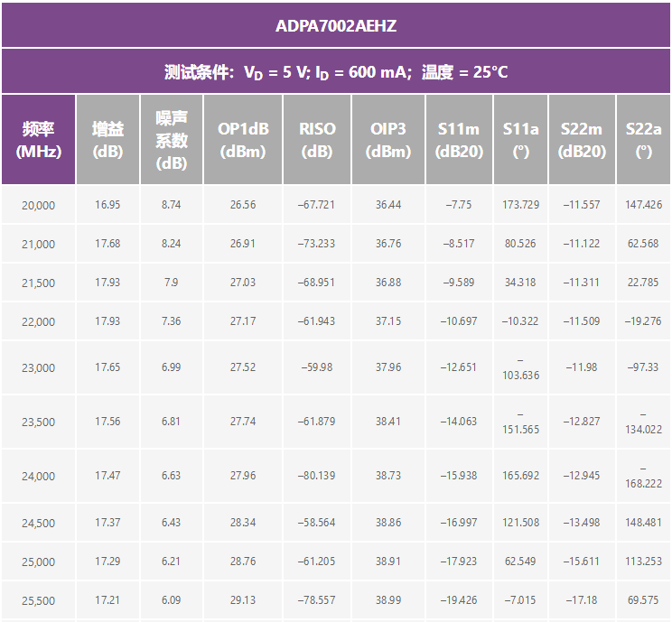
Task: Select the –80.139 RISO value
Action: (317, 476)
